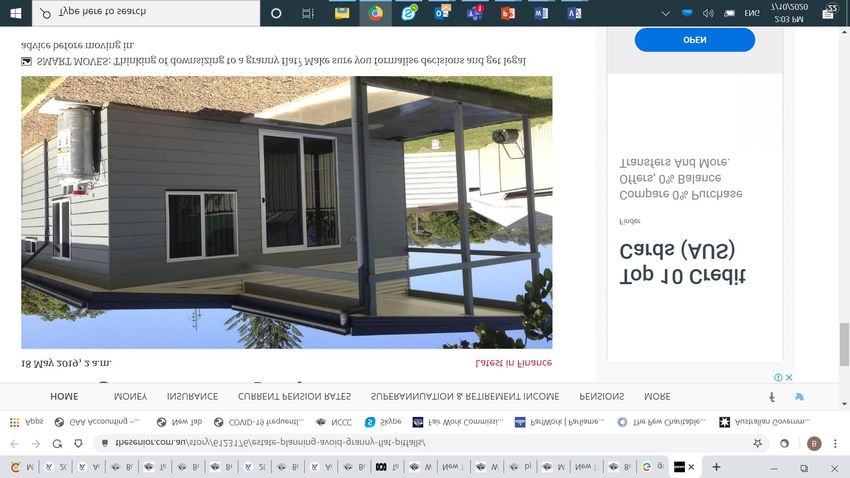Click the AdChoices info icon
The image size is (850, 478).
click(778, 377)
